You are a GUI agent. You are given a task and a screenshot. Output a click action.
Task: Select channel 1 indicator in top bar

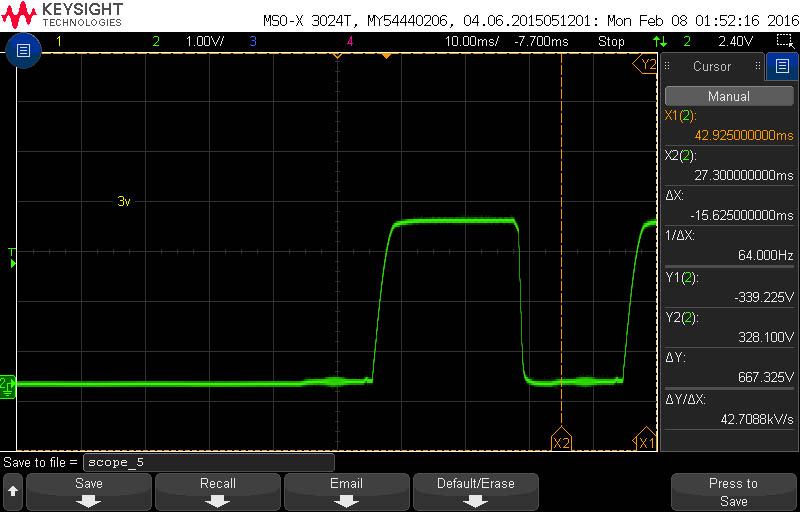[59, 42]
